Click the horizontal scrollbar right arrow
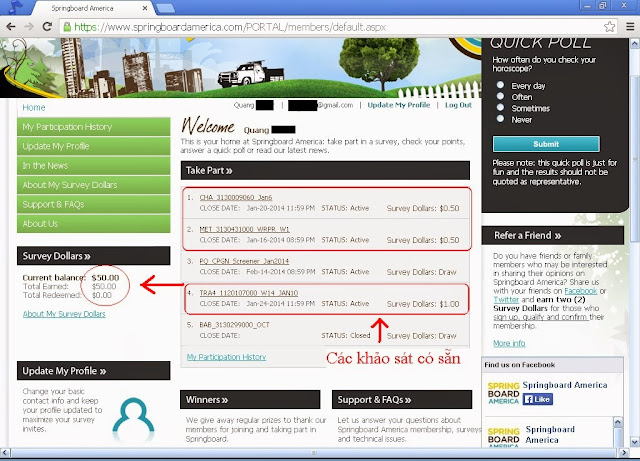This screenshot has width=640, height=461. coord(624,452)
